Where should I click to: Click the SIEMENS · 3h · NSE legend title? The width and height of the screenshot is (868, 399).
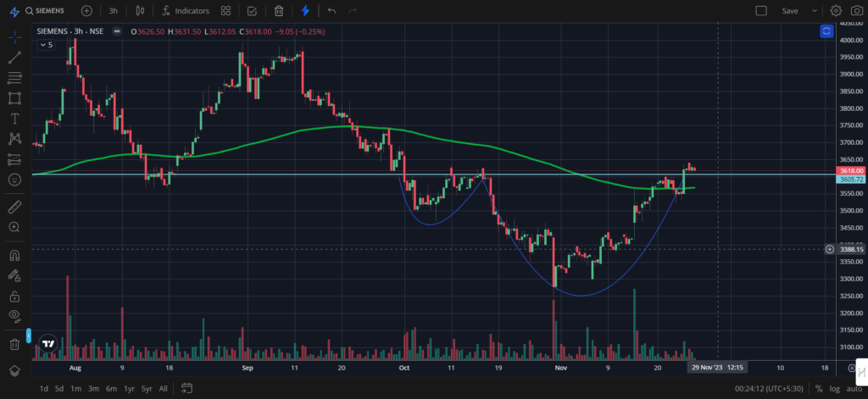coord(70,31)
